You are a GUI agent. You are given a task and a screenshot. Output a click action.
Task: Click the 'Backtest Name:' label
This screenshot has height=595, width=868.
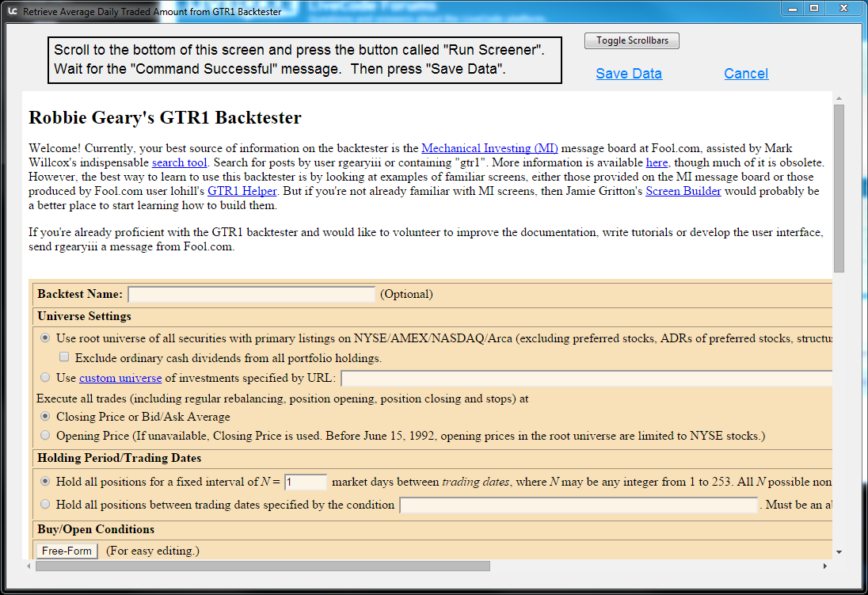click(x=80, y=294)
